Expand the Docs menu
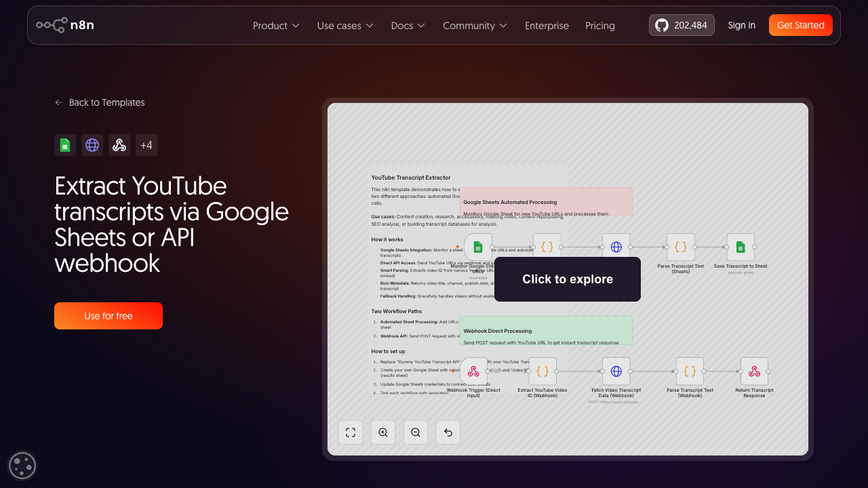 point(408,26)
